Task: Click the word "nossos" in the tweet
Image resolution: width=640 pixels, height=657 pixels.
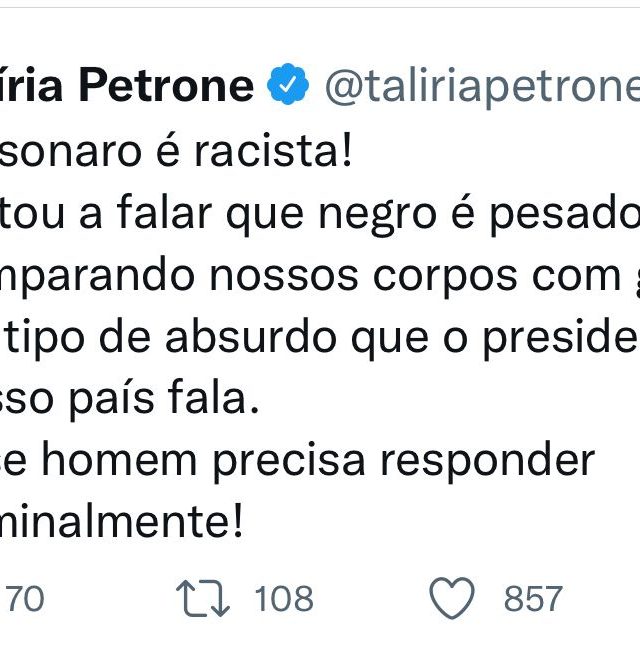Action: pos(284,277)
